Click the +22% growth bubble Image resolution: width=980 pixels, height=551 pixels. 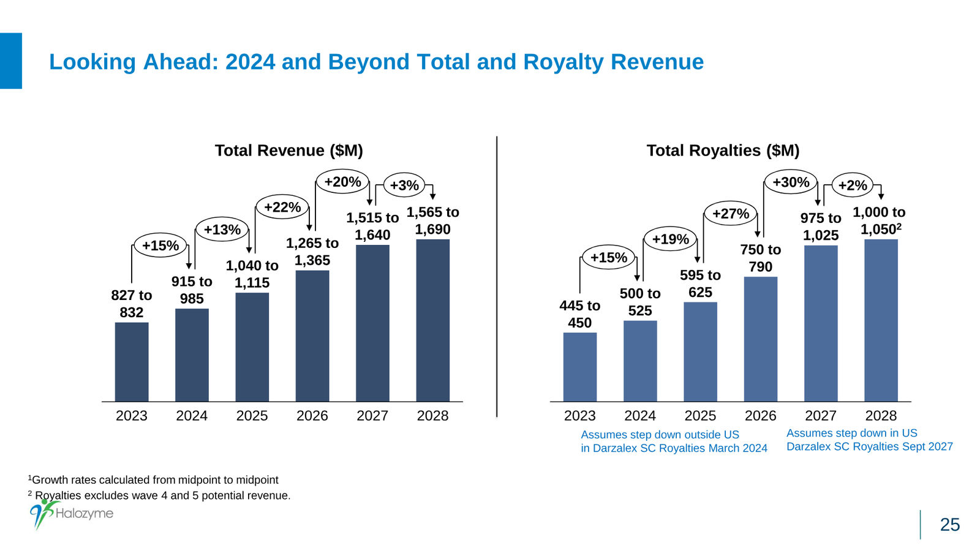click(282, 207)
